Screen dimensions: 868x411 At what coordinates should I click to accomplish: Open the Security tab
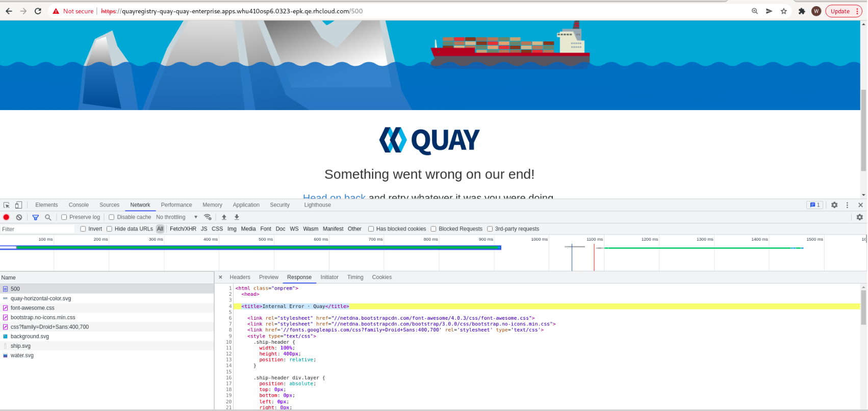280,205
